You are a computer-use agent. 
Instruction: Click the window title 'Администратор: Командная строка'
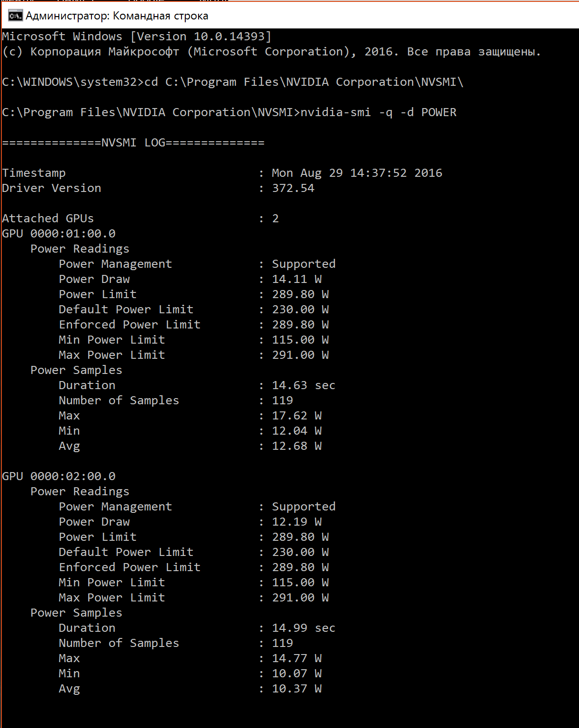(x=117, y=16)
